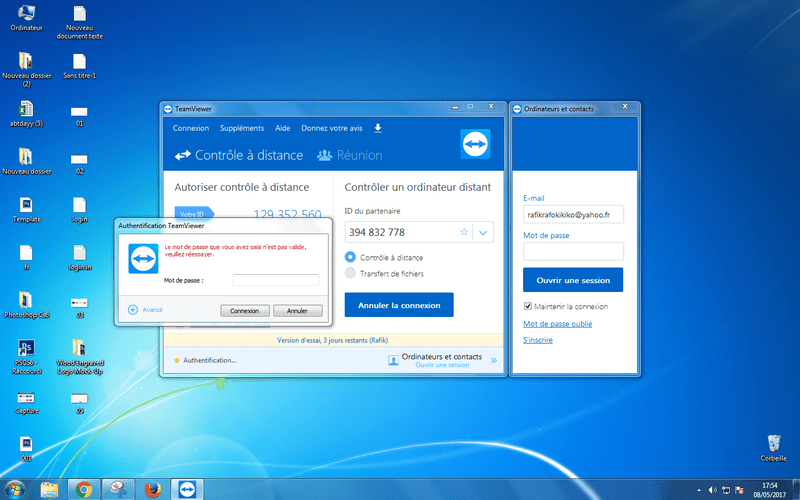Click the password field in authentication dialog
This screenshot has height=500, width=800.
click(x=276, y=281)
